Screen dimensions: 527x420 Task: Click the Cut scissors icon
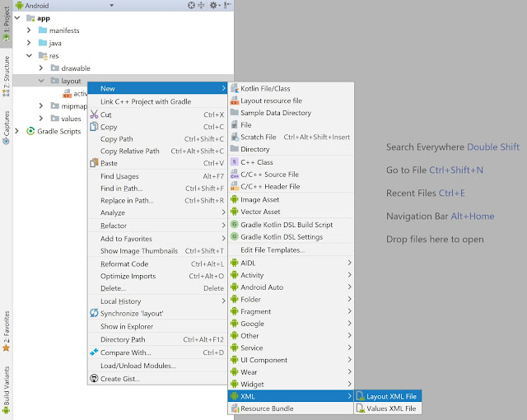coord(94,114)
